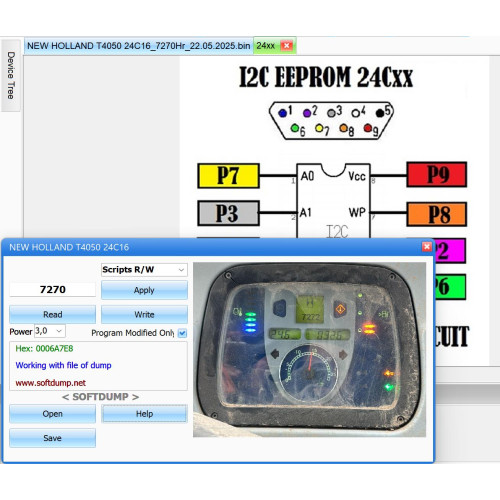Screen dimensions: 500x500
Task: Open the Device Tree side panel
Action: click(11, 75)
